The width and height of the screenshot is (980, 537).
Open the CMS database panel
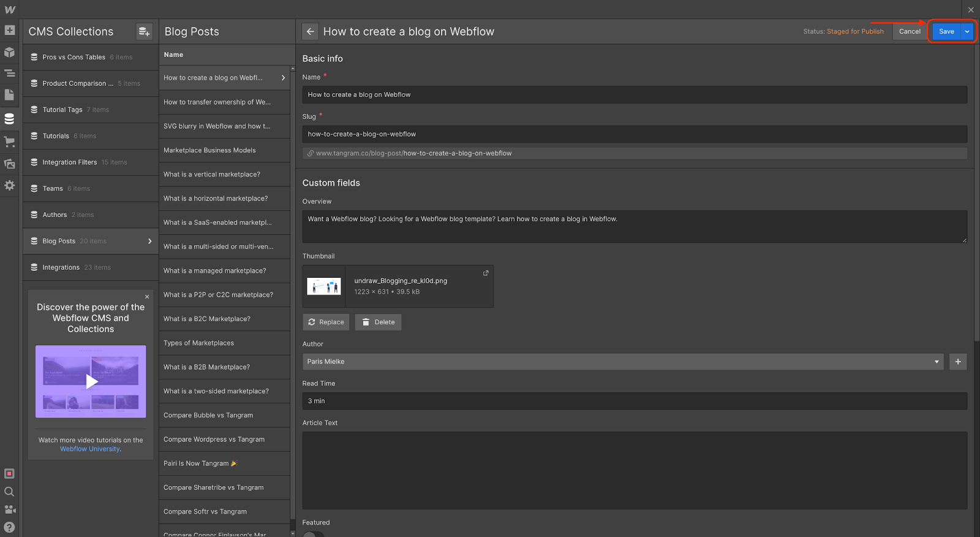click(x=9, y=118)
